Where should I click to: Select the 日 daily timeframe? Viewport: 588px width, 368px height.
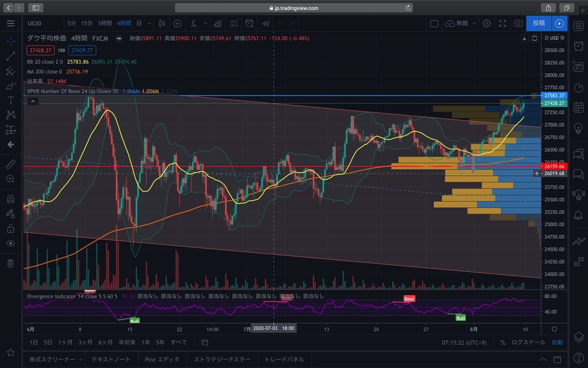[x=139, y=23]
